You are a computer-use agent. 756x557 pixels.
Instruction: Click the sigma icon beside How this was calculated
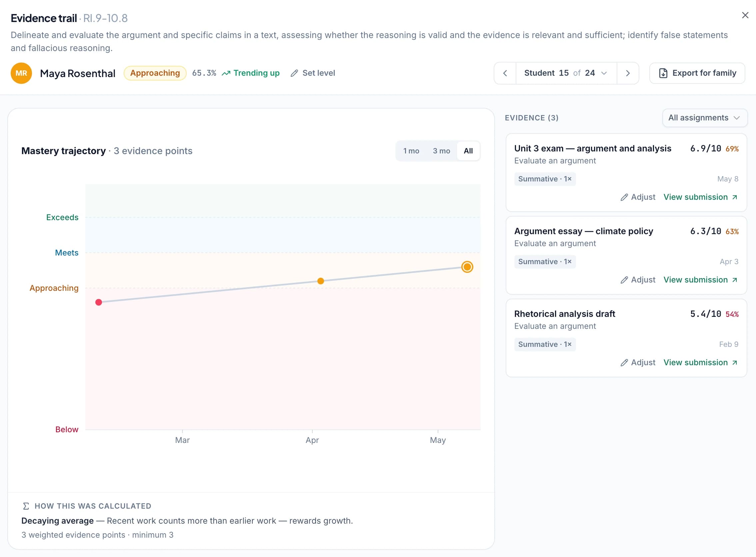[x=26, y=506]
